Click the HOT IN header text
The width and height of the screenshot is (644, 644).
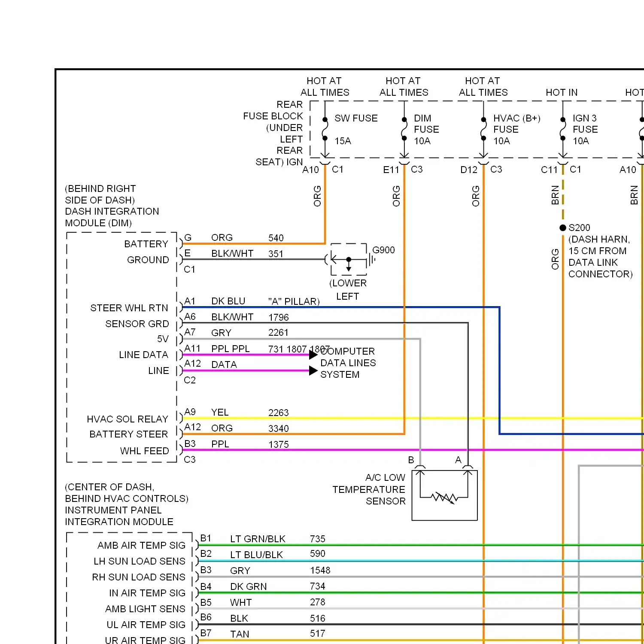(x=562, y=92)
